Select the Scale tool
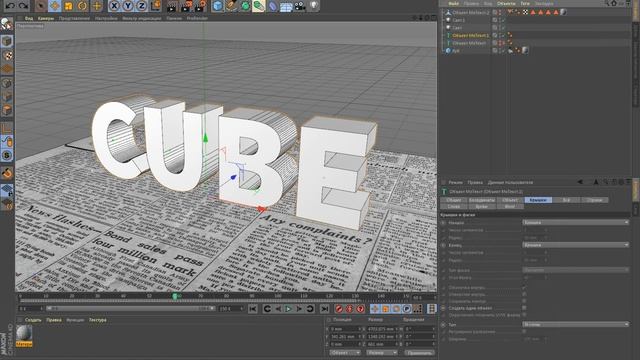The width and height of the screenshot is (640, 360). pos(68,6)
